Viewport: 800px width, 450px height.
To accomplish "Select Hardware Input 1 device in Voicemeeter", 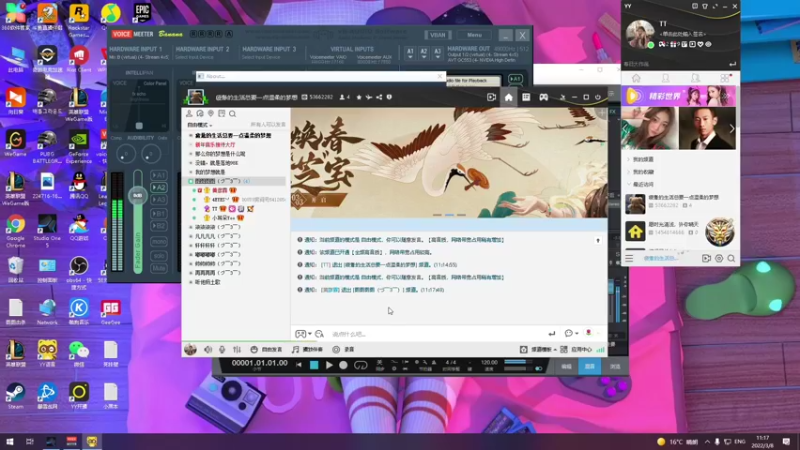I will click(x=139, y=57).
